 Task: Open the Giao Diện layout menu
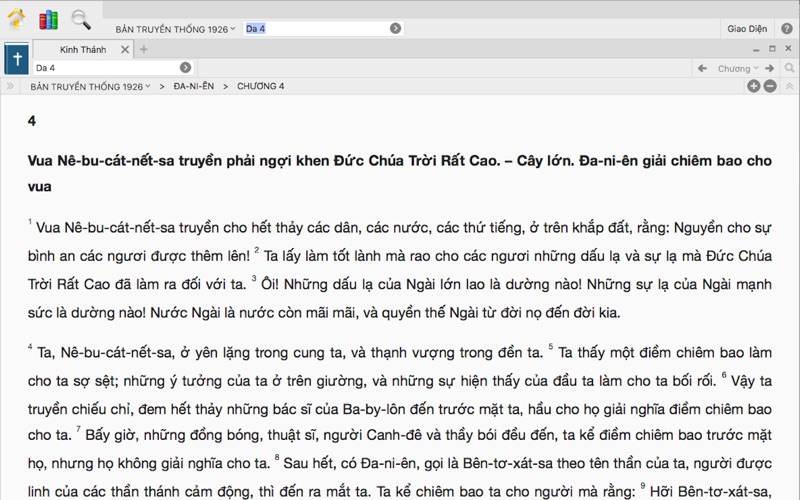coord(747,29)
